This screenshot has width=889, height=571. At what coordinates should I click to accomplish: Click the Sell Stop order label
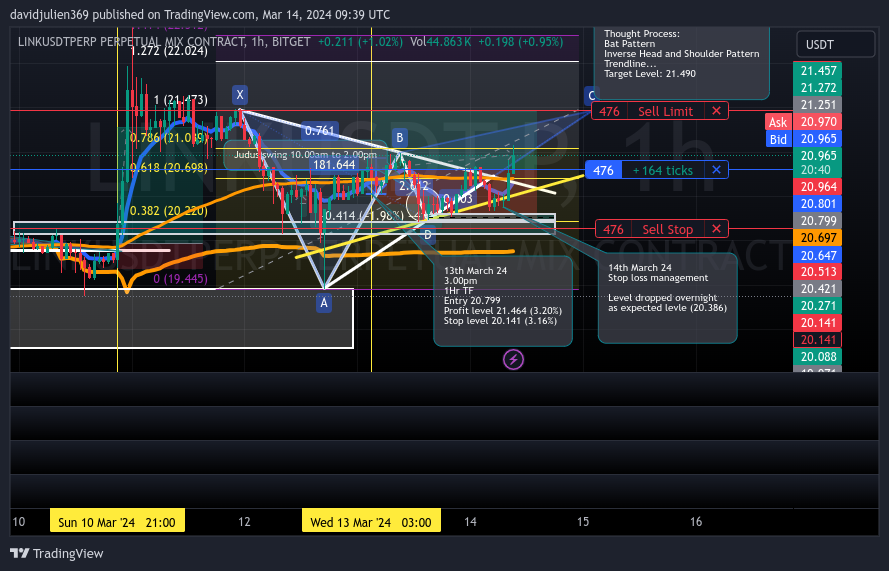[x=667, y=229]
